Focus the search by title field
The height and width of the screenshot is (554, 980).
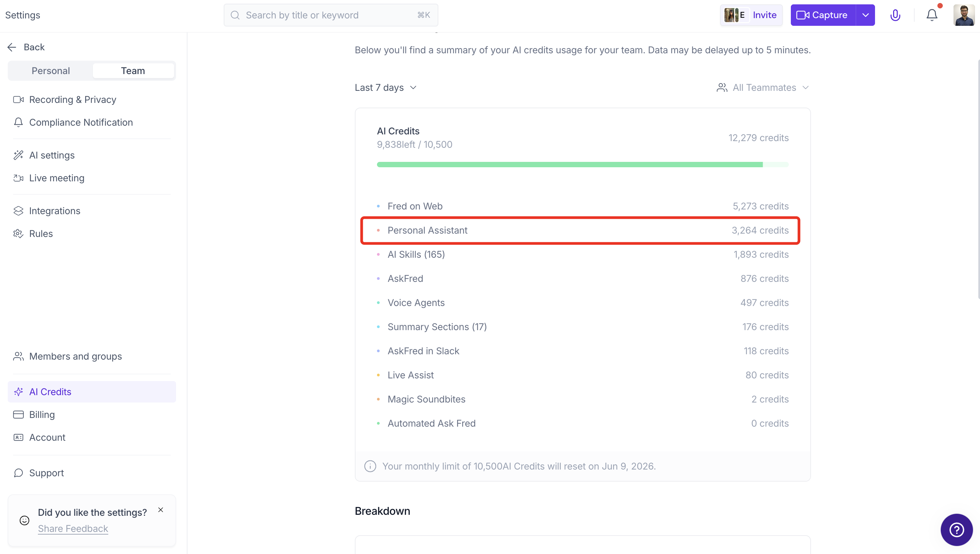(x=330, y=15)
